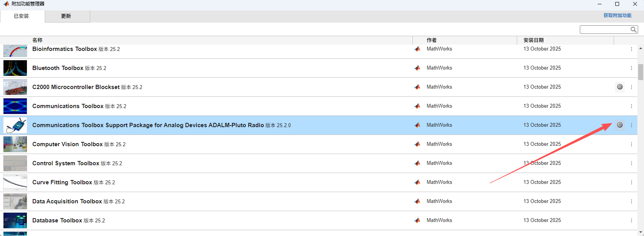Click the 获取附加功能 link
This screenshot has width=644, height=236.
(x=618, y=16)
